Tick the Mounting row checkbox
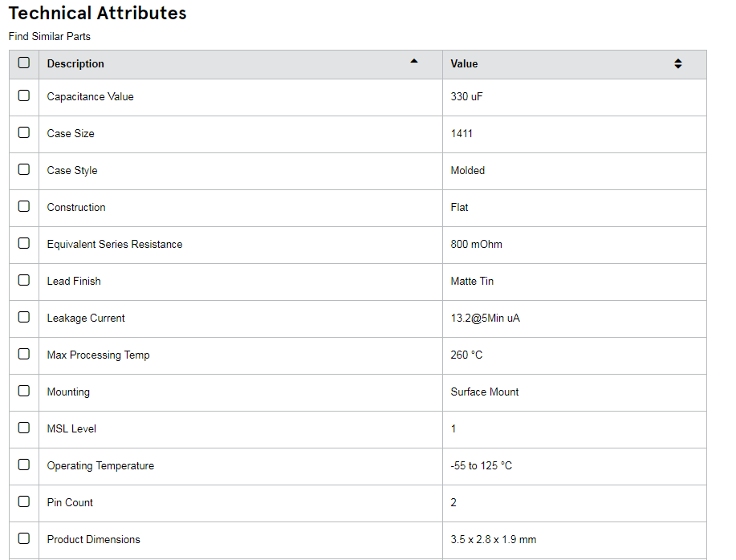 [23, 392]
